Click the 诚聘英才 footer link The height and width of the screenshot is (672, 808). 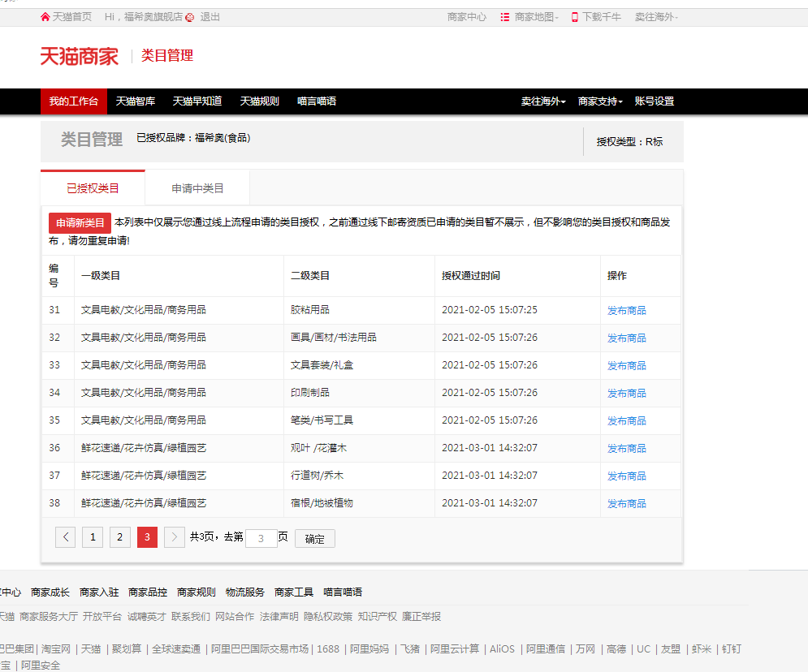click(x=147, y=616)
